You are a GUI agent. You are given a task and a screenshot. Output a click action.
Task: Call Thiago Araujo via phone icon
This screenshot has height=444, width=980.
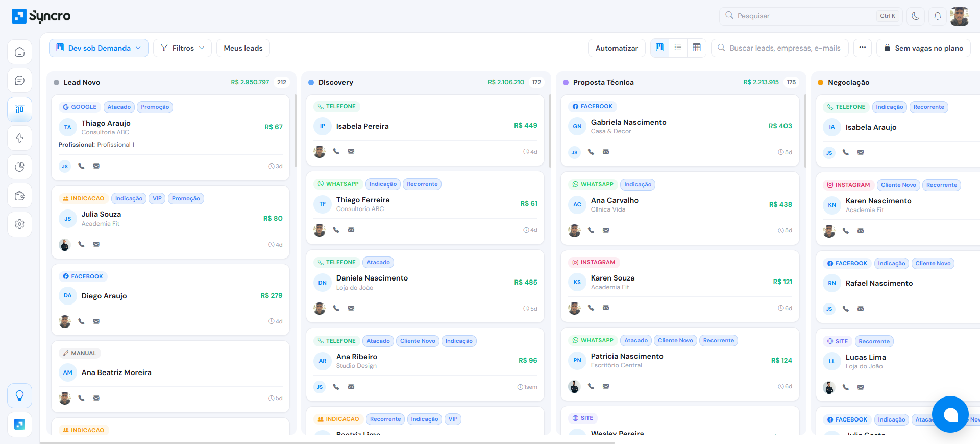coord(81,166)
